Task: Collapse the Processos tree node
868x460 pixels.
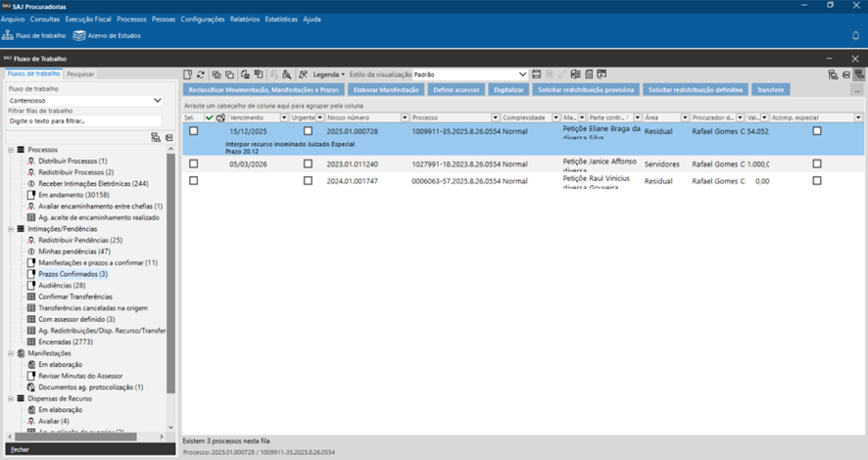Action: click(10, 150)
